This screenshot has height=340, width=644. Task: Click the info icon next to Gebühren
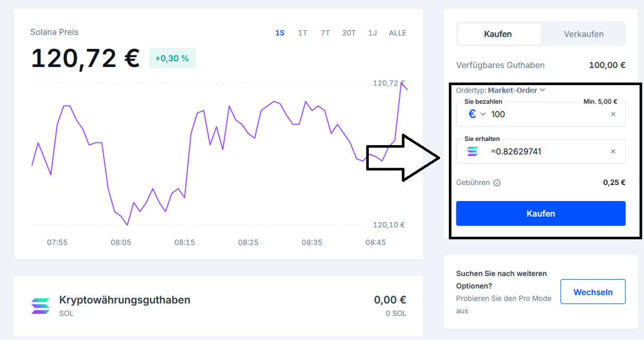coord(497,183)
